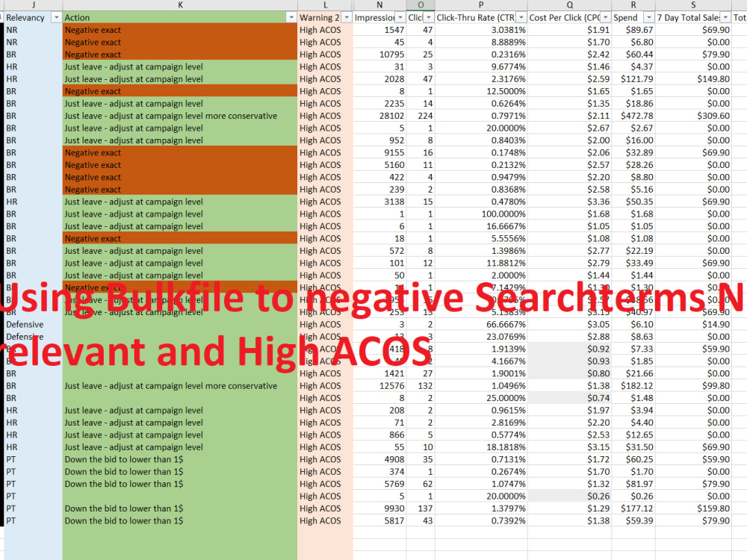The image size is (747, 560).
Task: Click the NR relevancy cell in the $6.80 spend row
Action: (34, 42)
